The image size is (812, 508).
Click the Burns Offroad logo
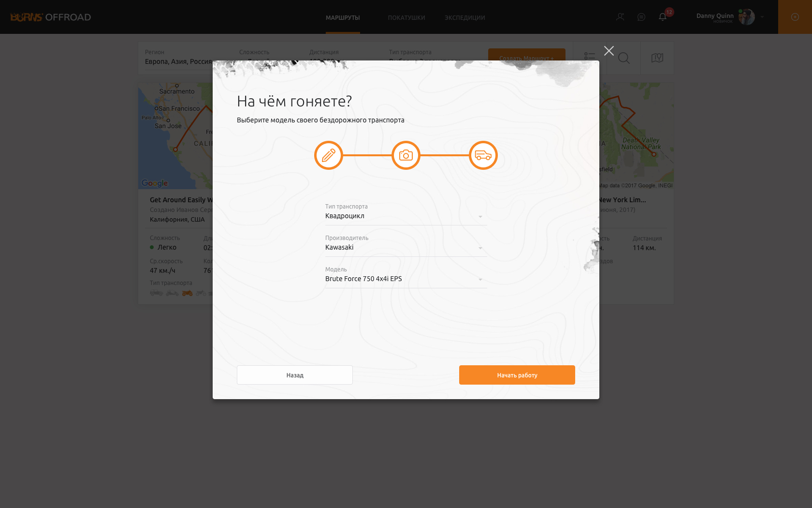51,17
